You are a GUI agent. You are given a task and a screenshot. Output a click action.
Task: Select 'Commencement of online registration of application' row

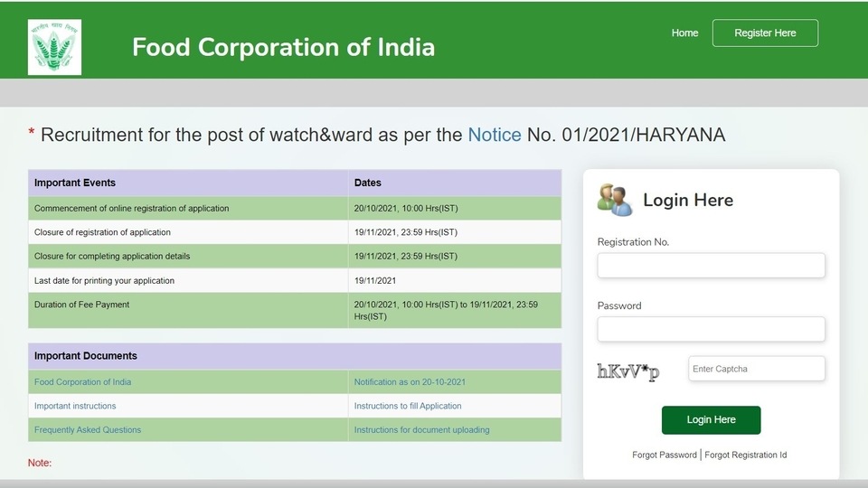[x=295, y=208]
